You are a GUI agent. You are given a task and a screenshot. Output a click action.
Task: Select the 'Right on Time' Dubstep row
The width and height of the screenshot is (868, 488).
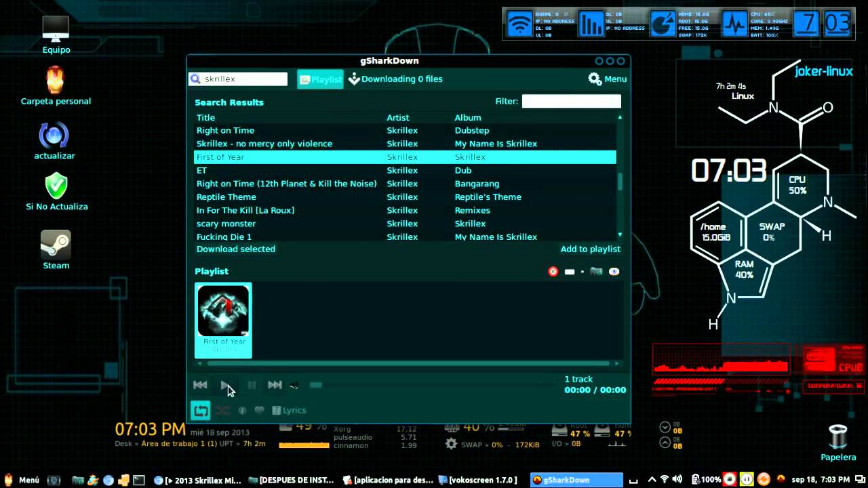(x=405, y=130)
